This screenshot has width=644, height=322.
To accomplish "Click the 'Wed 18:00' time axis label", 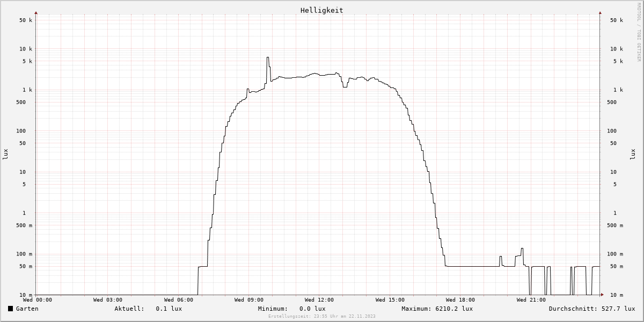I will [460, 300].
